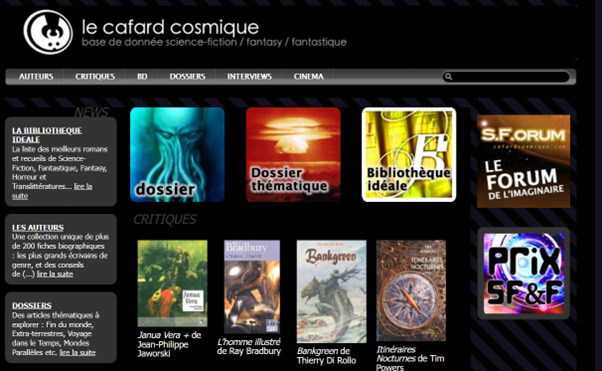The width and height of the screenshot is (602, 371).
Task: Open the Interviews menu item
Action: coord(249,76)
